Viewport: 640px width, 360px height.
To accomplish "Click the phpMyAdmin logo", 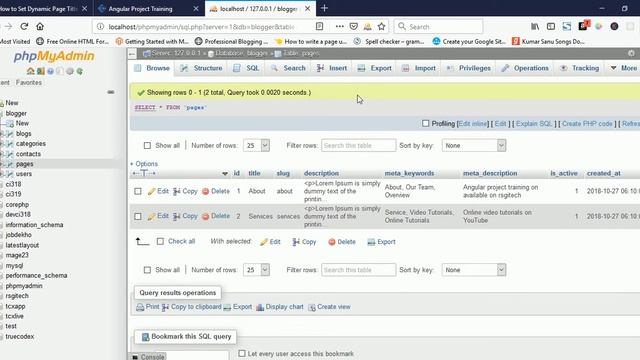I will (54, 56).
